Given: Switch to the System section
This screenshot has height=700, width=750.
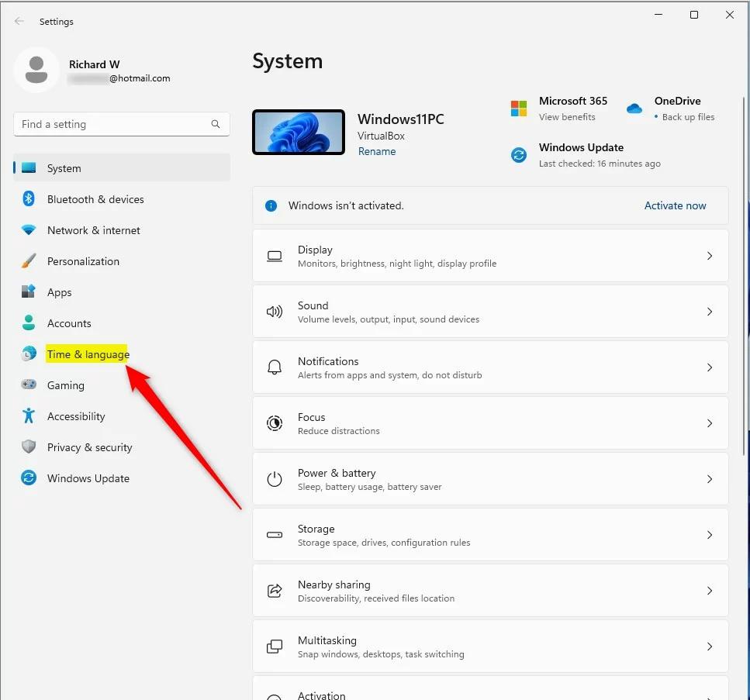Looking at the screenshot, I should (64, 168).
